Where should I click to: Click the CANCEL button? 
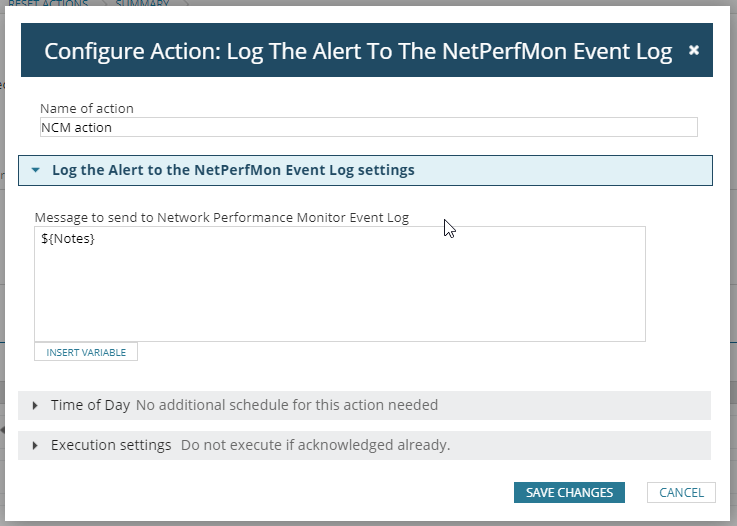[x=681, y=492]
